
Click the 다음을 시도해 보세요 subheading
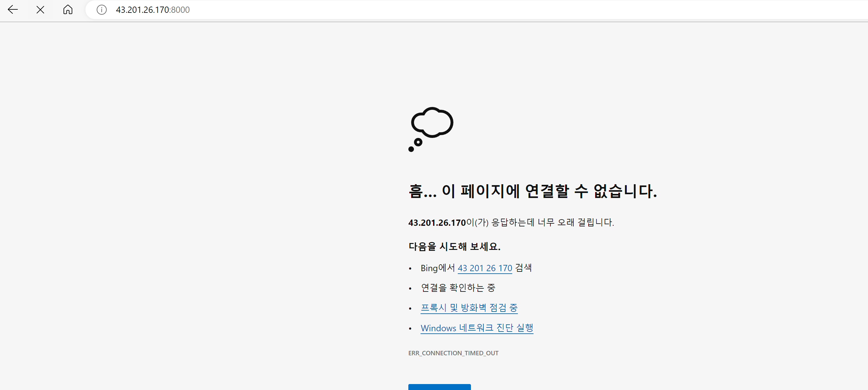pos(454,246)
